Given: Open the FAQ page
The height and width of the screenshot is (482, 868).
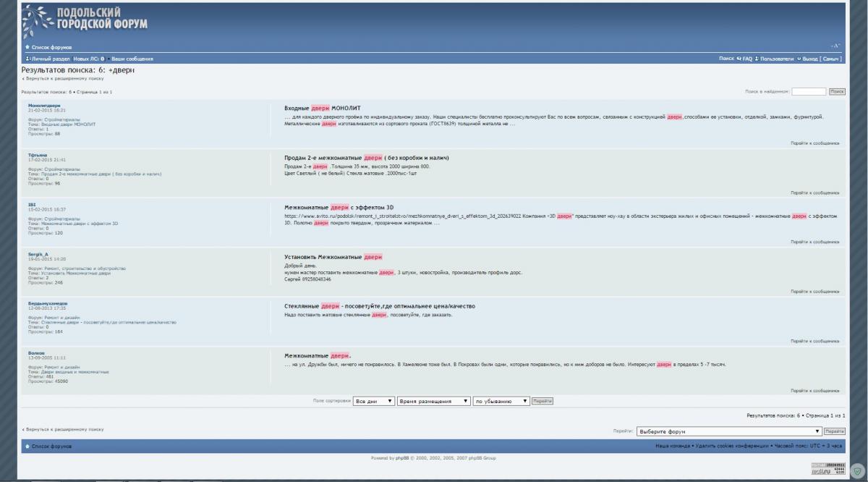Looking at the screenshot, I should (x=746, y=59).
